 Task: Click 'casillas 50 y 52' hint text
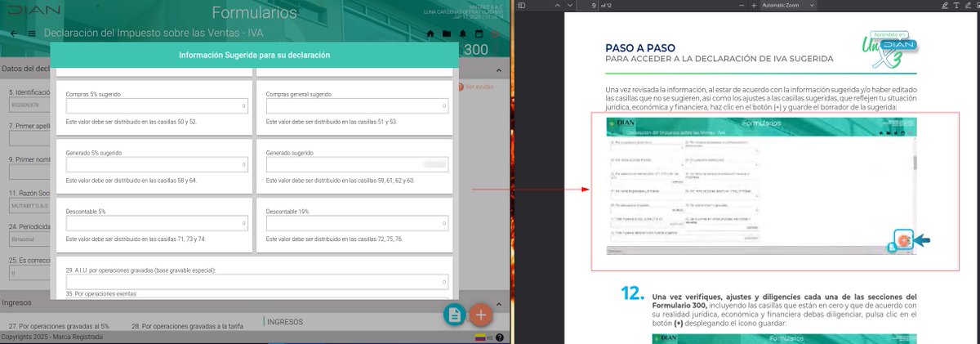point(176,121)
